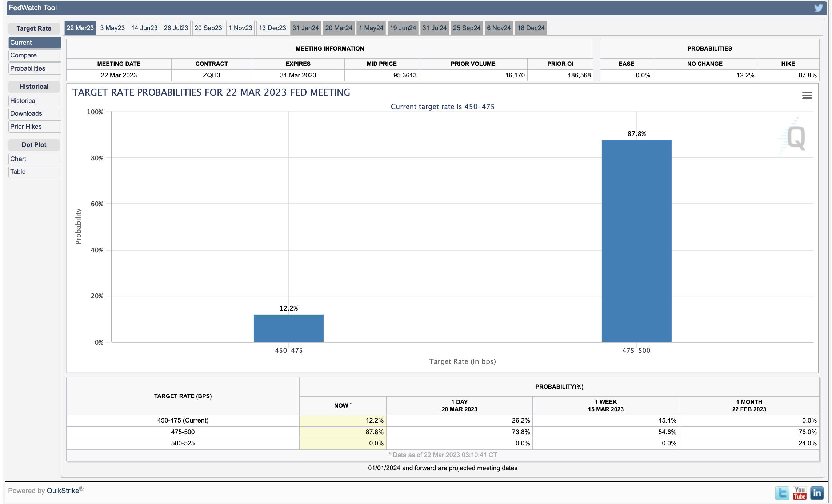Screen dimensions: 832x504
Task: Click the QuikStrike link in footer
Action: (63, 491)
